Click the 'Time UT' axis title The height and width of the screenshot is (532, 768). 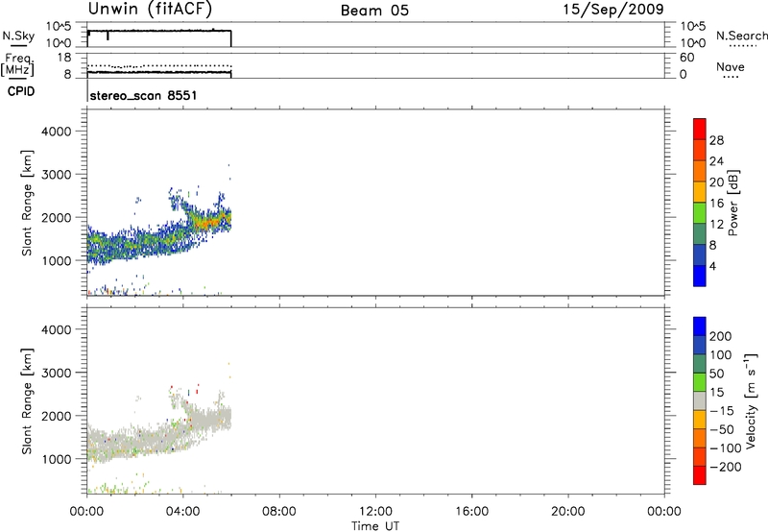(x=375, y=525)
